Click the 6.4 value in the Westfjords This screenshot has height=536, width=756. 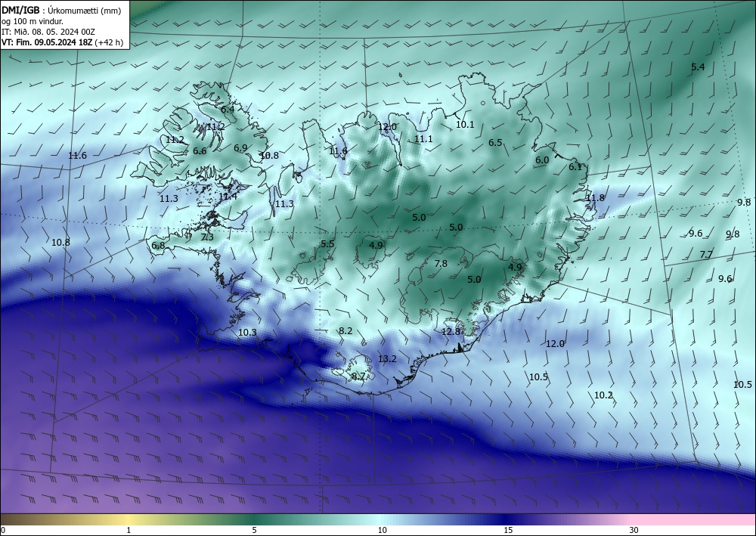(x=228, y=110)
